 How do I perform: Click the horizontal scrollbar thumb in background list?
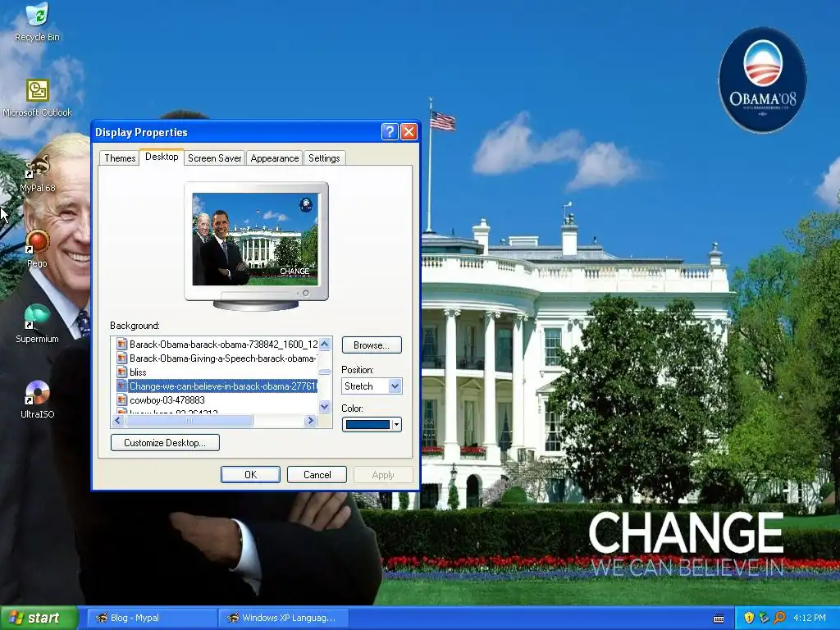click(189, 421)
